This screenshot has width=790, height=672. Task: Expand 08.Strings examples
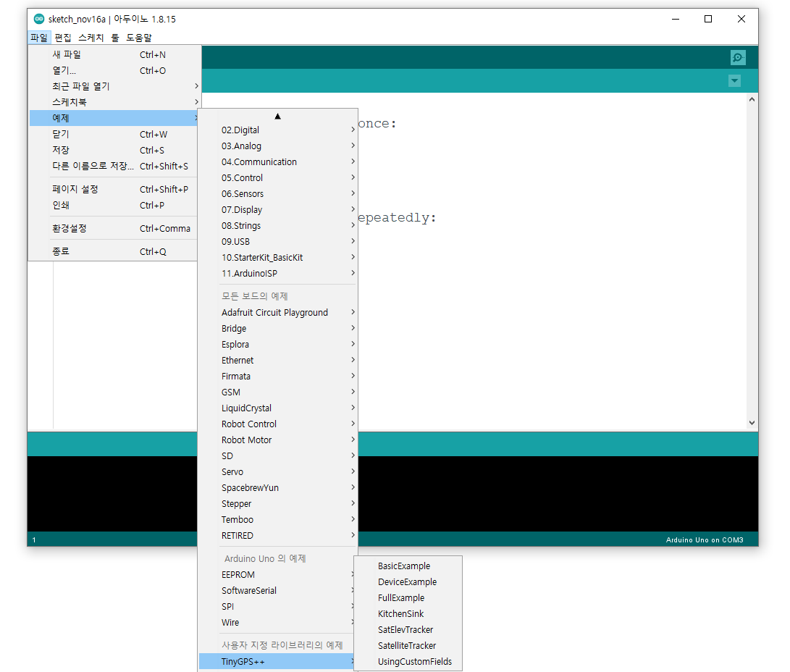click(x=278, y=226)
